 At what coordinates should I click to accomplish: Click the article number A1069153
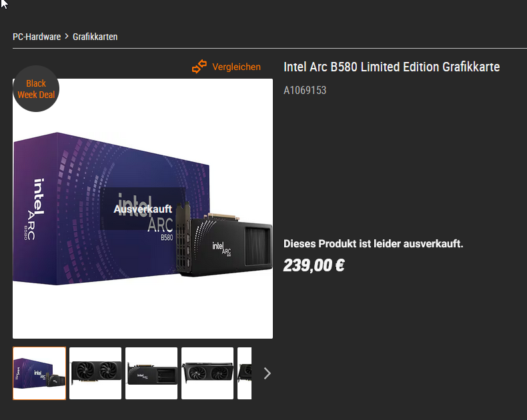[305, 90]
